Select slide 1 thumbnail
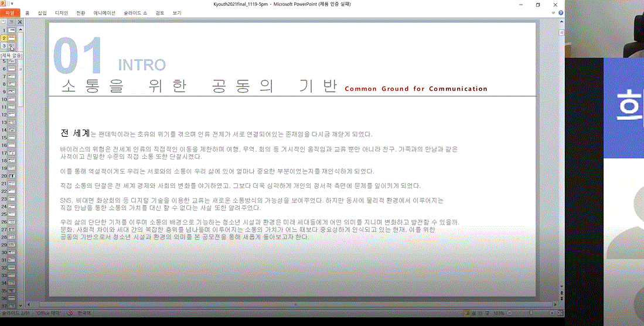 pos(12,30)
